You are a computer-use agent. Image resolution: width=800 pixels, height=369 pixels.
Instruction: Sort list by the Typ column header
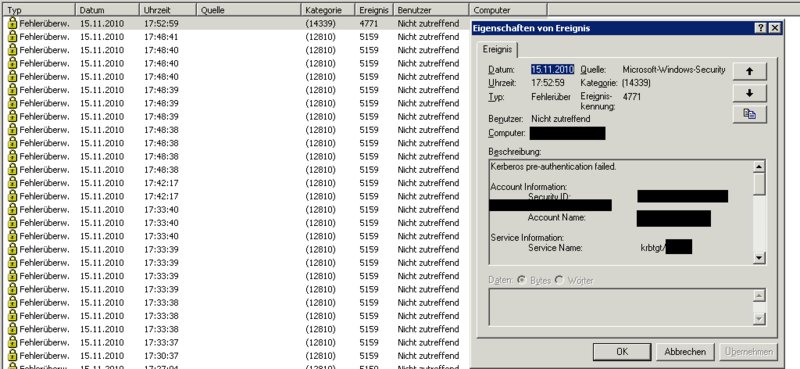tap(40, 10)
